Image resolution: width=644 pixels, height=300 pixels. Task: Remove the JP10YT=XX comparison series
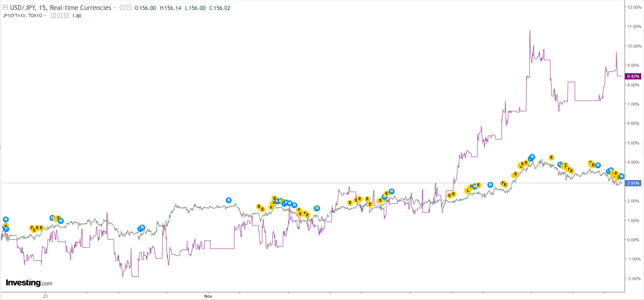66,16
